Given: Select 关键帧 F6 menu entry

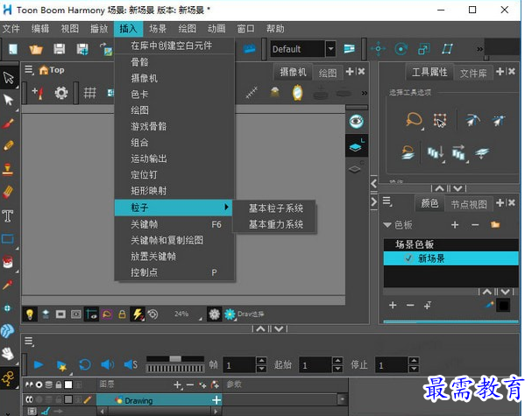Looking at the screenshot, I should click(x=174, y=224).
